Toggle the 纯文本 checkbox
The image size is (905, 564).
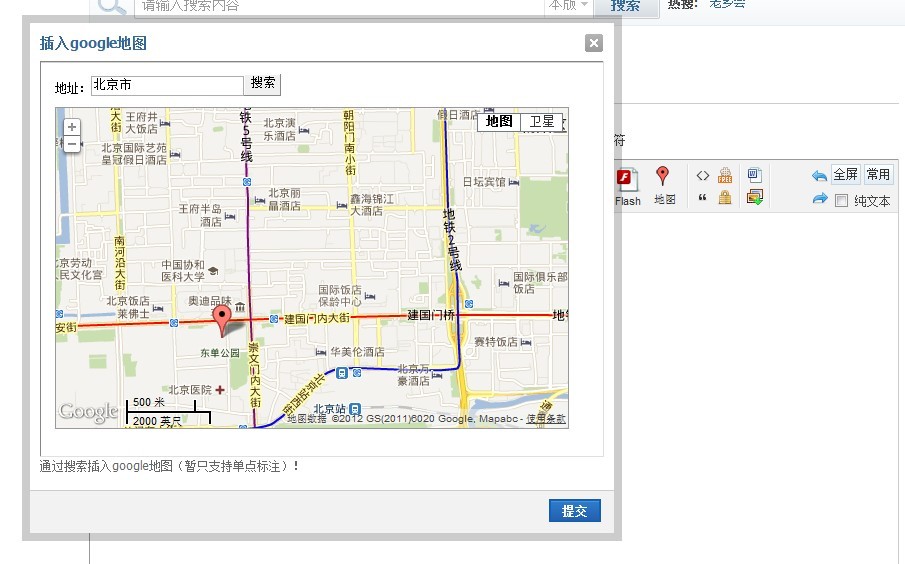pos(842,200)
